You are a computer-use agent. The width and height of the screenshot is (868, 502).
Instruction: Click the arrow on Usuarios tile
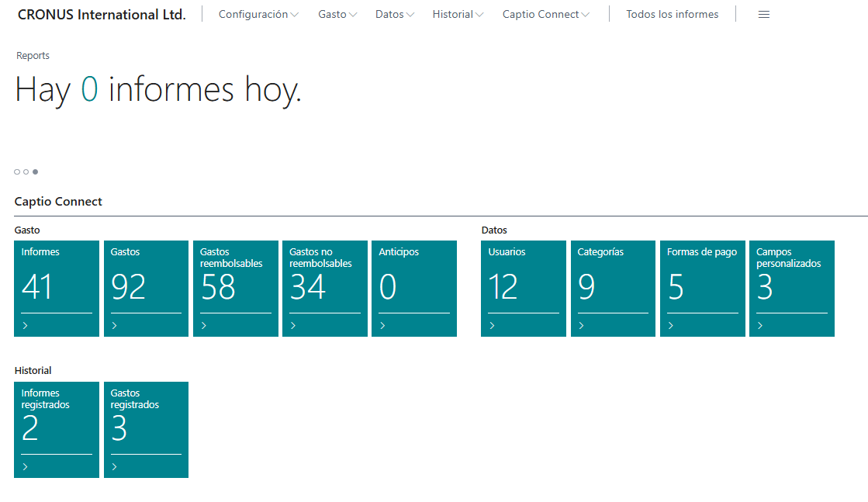click(x=493, y=326)
